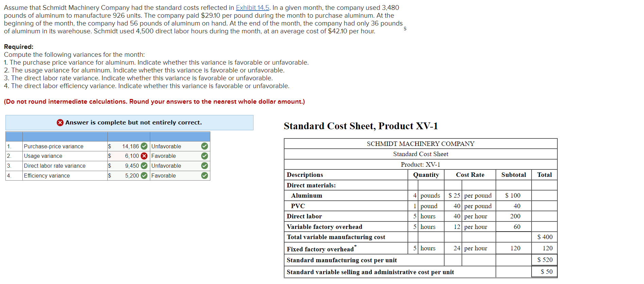Viewport: 644px width, 284px height.
Task: Click the red X icon in answer banner
Action: pos(60,122)
